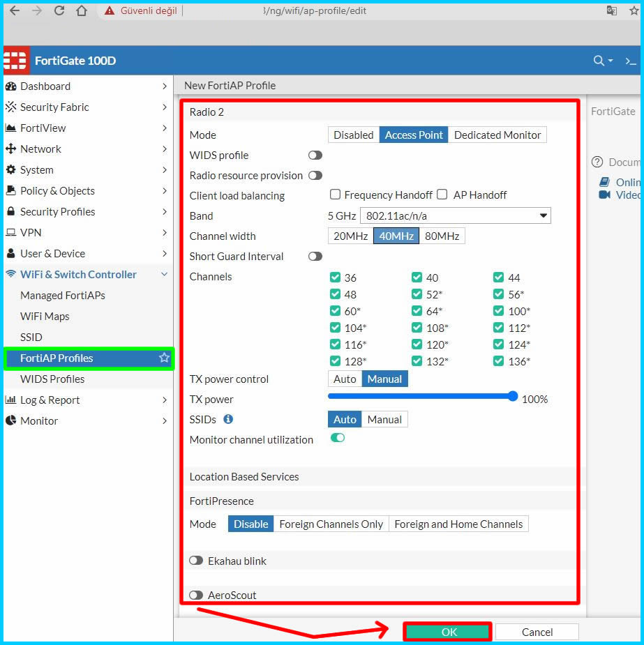This screenshot has height=645, width=644.
Task: Click the Policy & Objects icon
Action: pyautogui.click(x=10, y=190)
